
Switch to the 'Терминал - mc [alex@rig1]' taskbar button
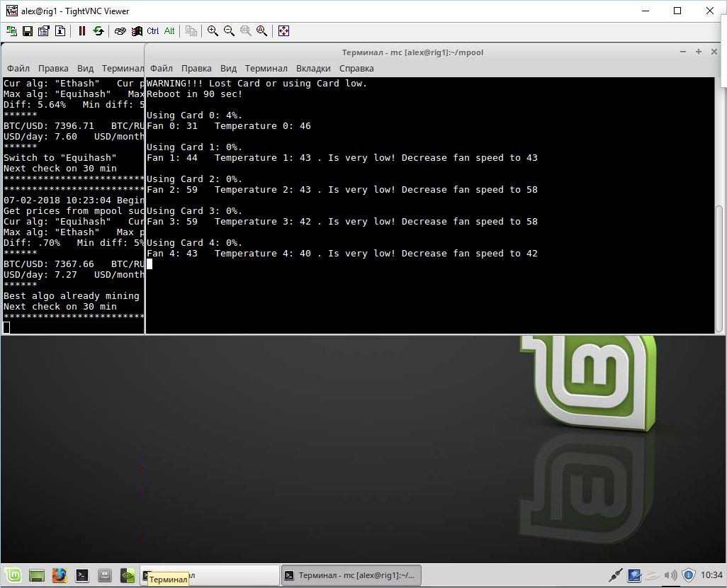(351, 575)
